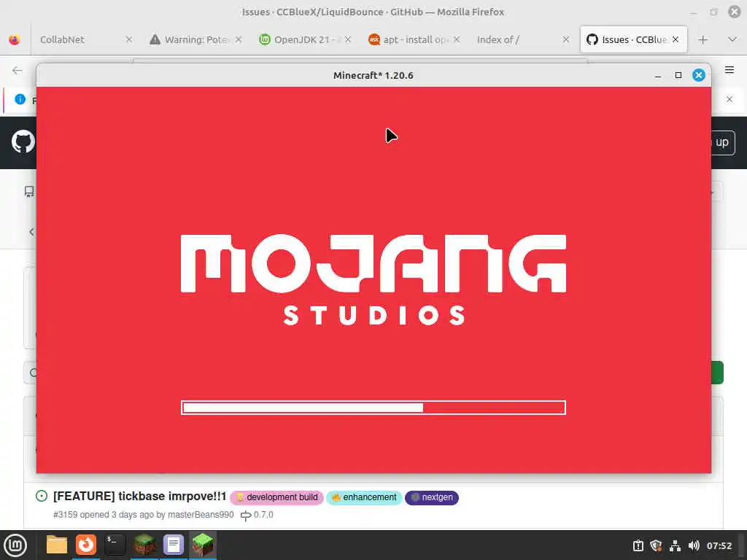Open the volume control tray icon
Screen dimensions: 747x560
(x=694, y=545)
